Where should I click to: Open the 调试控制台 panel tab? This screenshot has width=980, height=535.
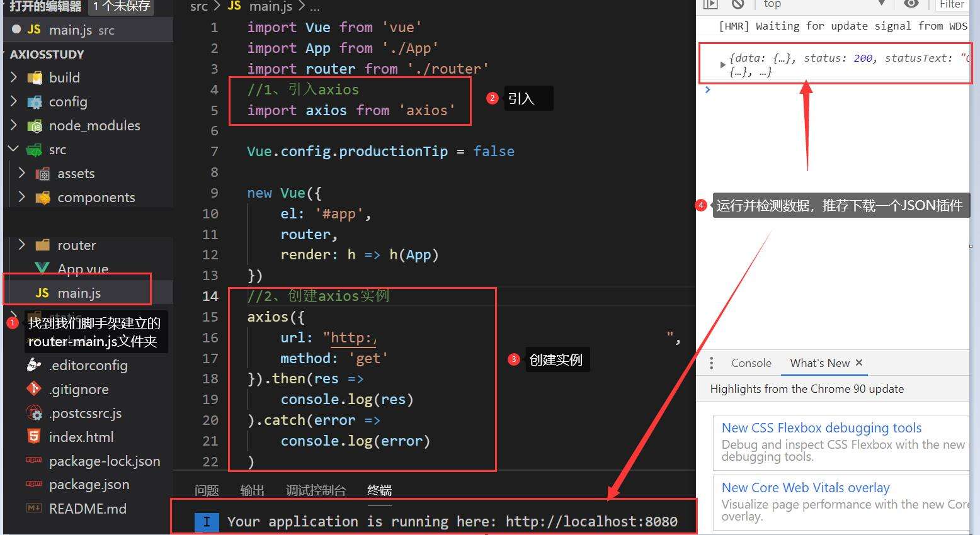[316, 490]
